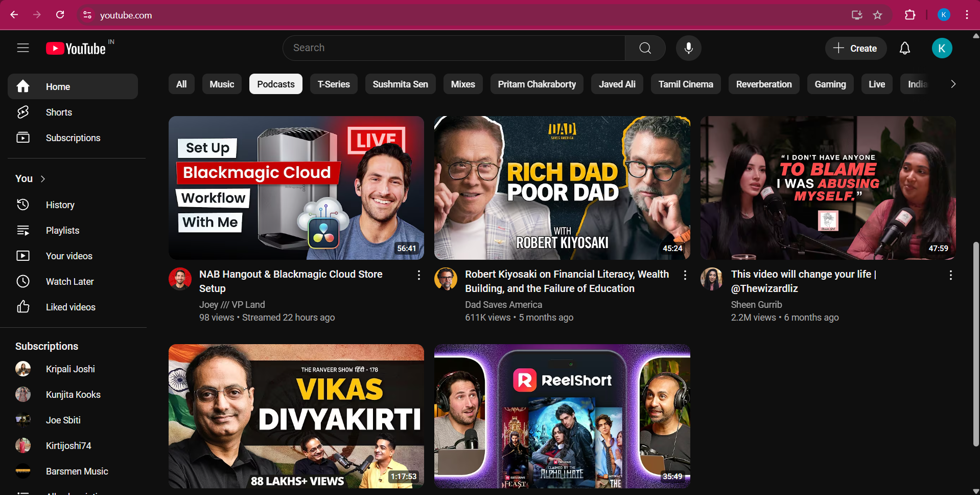Screen dimensions: 980x495
Task: Open Joe Sbiti subscription channel
Action: tap(73, 420)
